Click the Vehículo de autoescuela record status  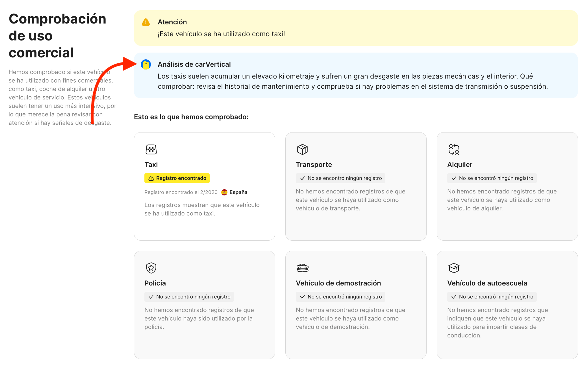(x=492, y=297)
